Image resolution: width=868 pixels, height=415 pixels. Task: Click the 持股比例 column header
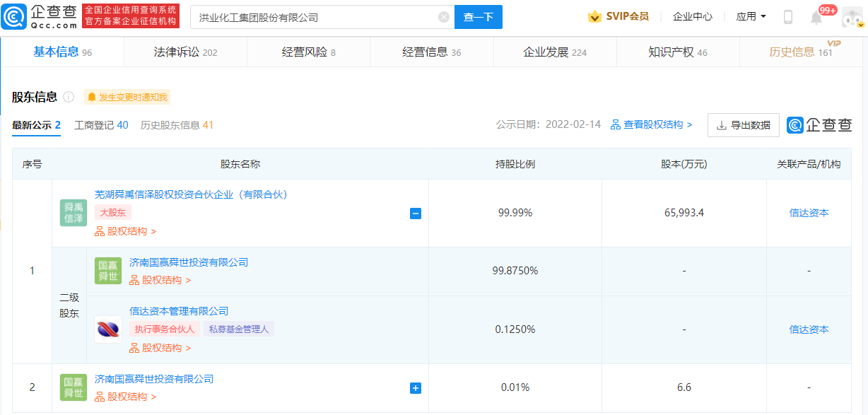click(515, 164)
